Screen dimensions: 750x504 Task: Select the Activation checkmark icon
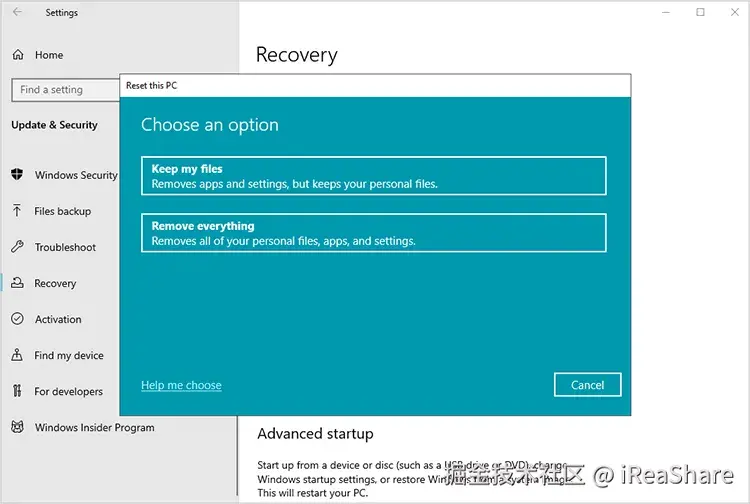(17, 318)
